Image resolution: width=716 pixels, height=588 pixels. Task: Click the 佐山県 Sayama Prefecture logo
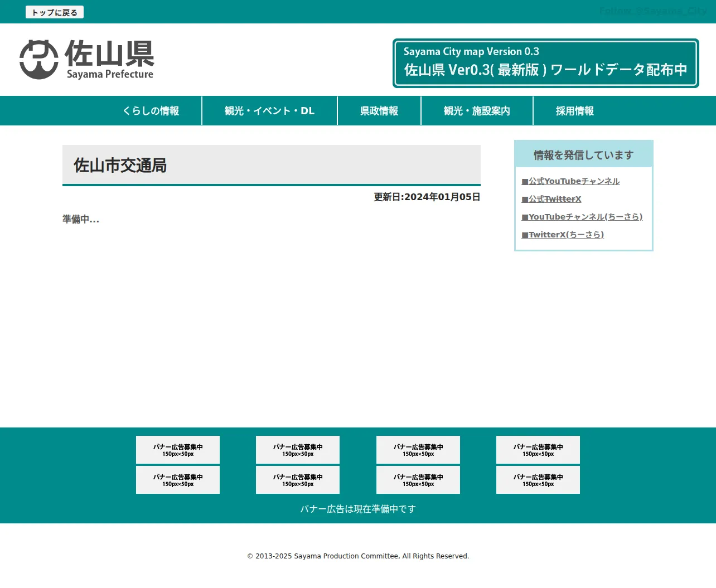(86, 60)
